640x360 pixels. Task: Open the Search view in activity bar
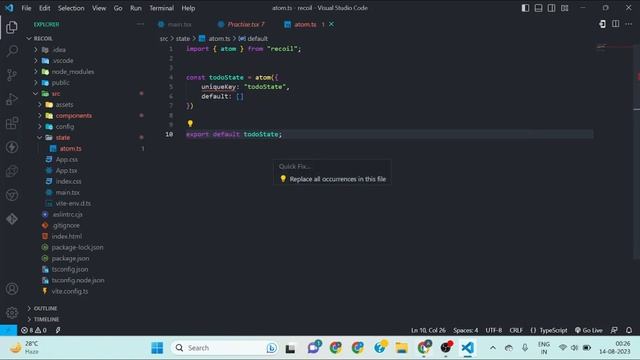point(12,51)
